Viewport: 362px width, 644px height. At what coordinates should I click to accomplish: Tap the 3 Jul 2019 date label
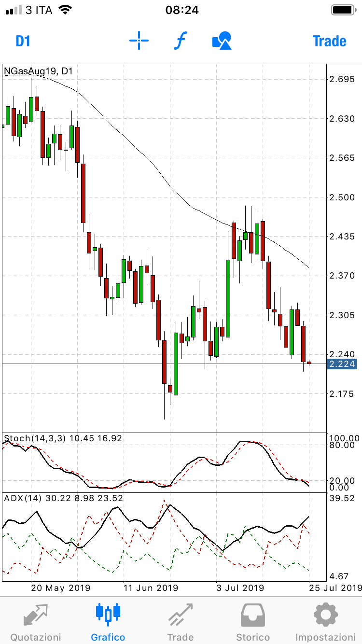[240, 588]
